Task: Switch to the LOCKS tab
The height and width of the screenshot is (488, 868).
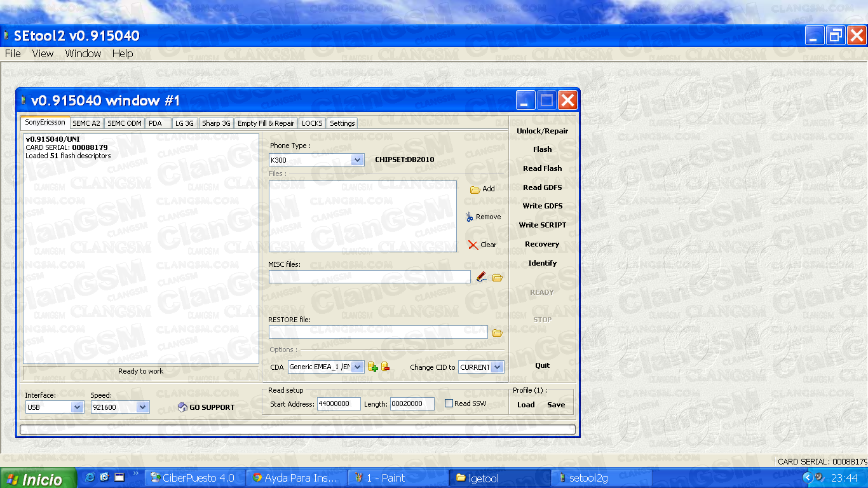Action: [x=312, y=123]
